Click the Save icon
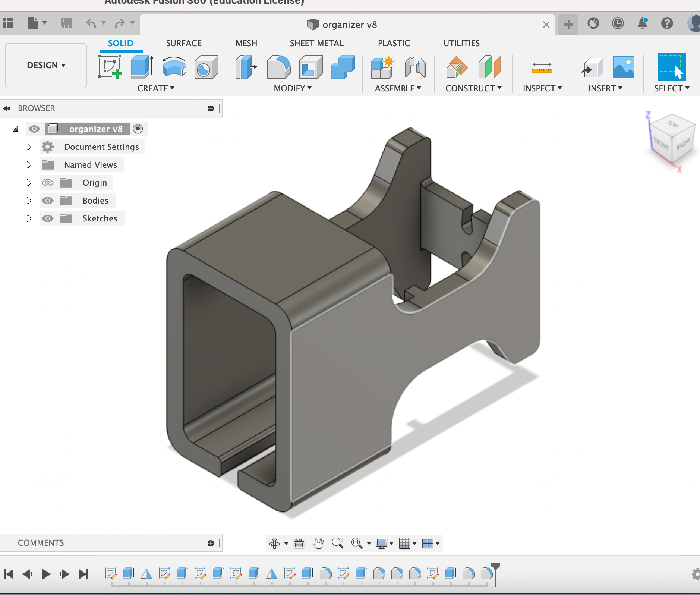Screen dimensions: 700x595 (66, 23)
